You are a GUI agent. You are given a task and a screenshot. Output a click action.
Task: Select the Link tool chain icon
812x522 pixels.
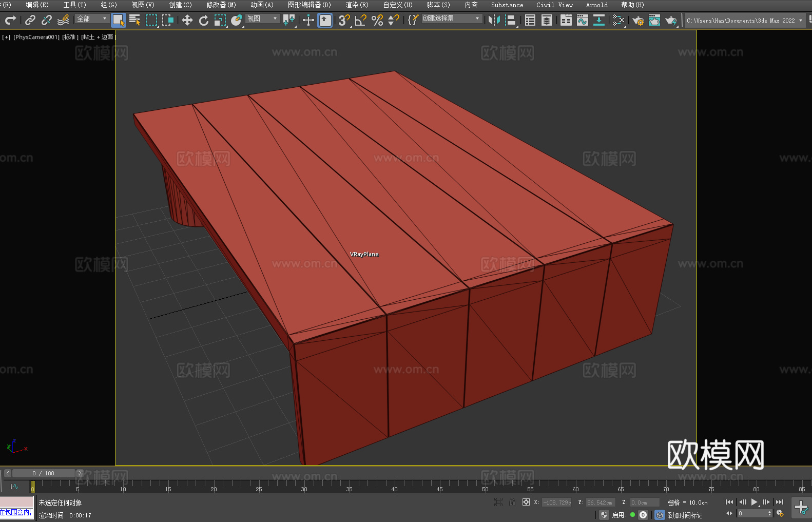(x=30, y=20)
